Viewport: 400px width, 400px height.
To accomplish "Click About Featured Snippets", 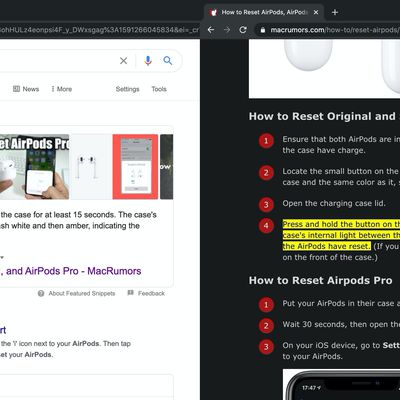I will click(x=82, y=293).
